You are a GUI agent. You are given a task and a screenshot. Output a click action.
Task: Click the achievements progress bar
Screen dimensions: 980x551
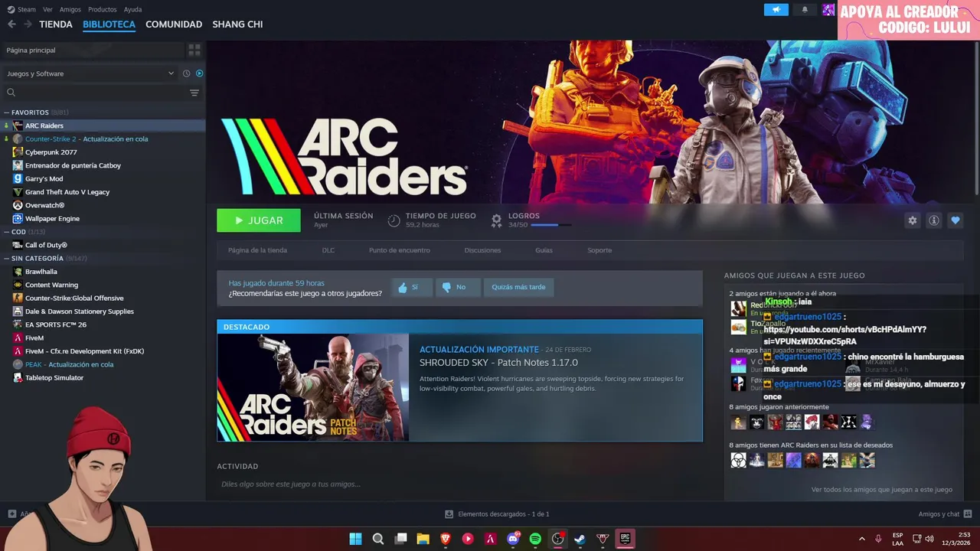(x=550, y=225)
